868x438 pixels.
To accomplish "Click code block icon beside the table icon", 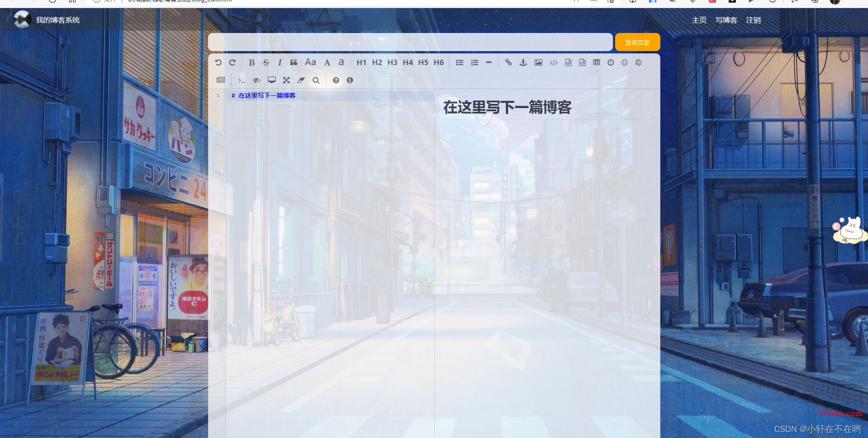I will point(583,62).
